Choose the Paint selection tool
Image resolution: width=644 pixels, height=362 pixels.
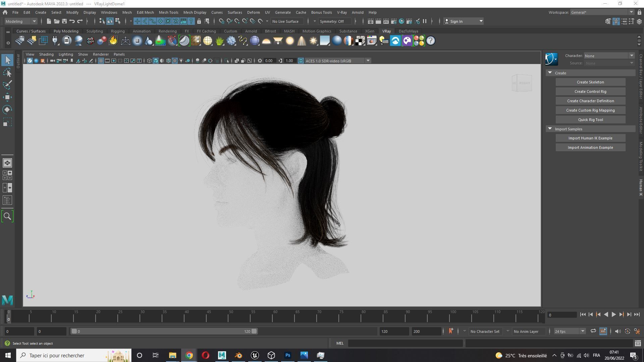[x=7, y=85]
